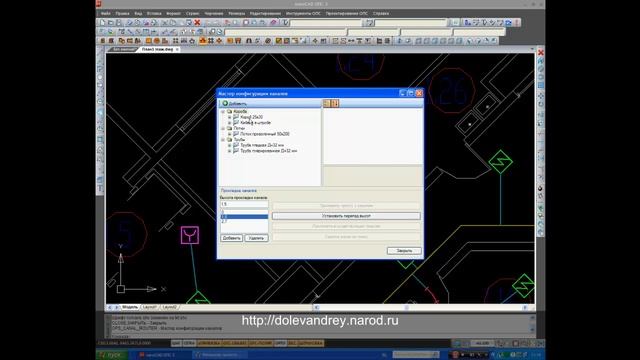This screenshot has height=360, width=640.
Task: Expand the Кабель в штробе node
Action: tap(229, 123)
